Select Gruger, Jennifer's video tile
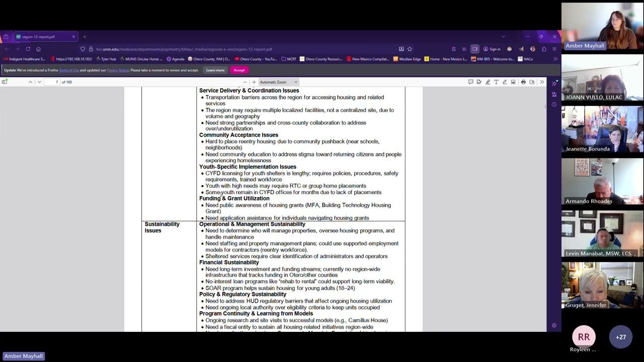The width and height of the screenshot is (644, 362). 602,286
